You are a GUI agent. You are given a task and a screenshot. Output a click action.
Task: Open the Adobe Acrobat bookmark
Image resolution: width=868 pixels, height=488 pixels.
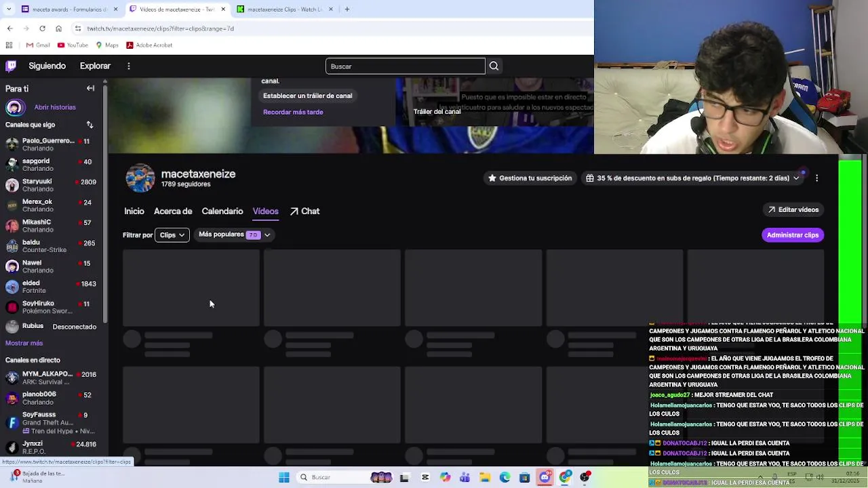point(149,45)
